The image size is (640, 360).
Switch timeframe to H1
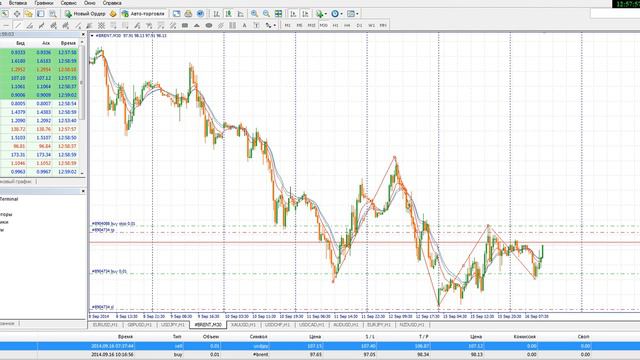(336, 25)
